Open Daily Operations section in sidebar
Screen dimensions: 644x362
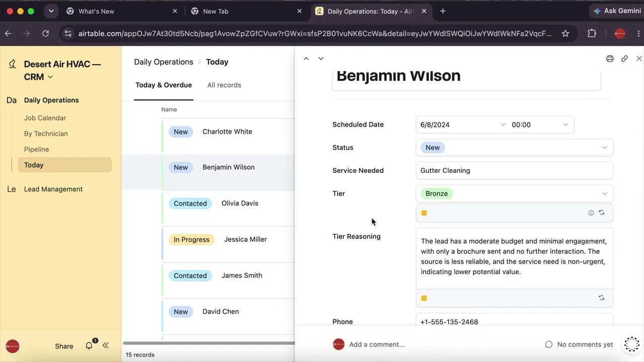point(51,100)
